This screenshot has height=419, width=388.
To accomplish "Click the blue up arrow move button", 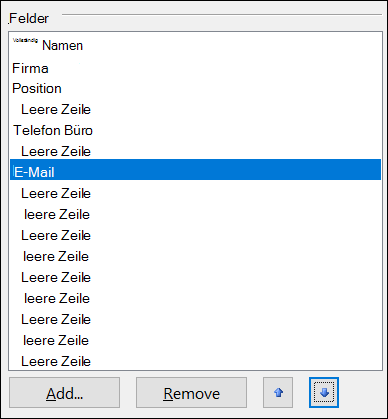I will [x=278, y=392].
